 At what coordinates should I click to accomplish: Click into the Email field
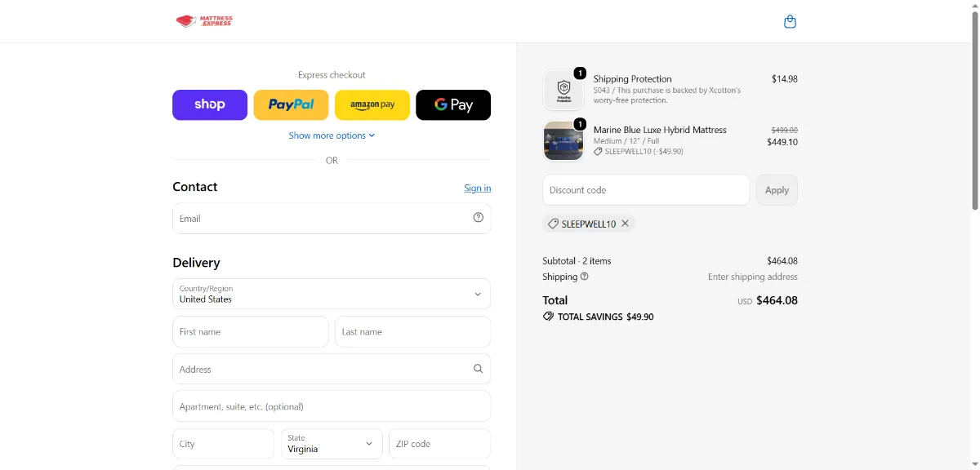click(x=332, y=219)
